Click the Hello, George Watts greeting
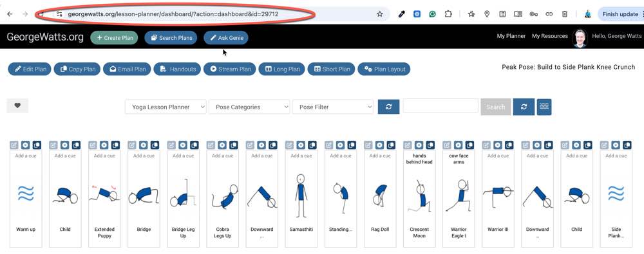This screenshot has width=644, height=254. [x=616, y=36]
